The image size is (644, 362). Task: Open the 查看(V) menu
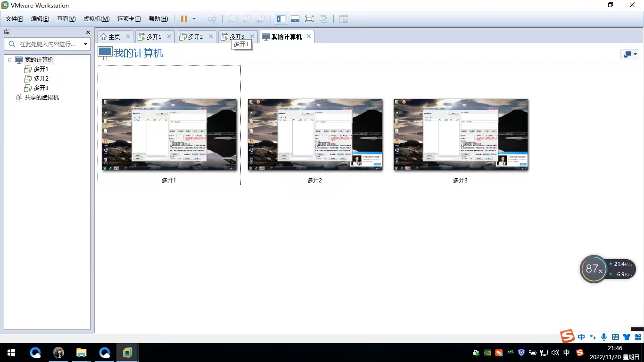(66, 19)
